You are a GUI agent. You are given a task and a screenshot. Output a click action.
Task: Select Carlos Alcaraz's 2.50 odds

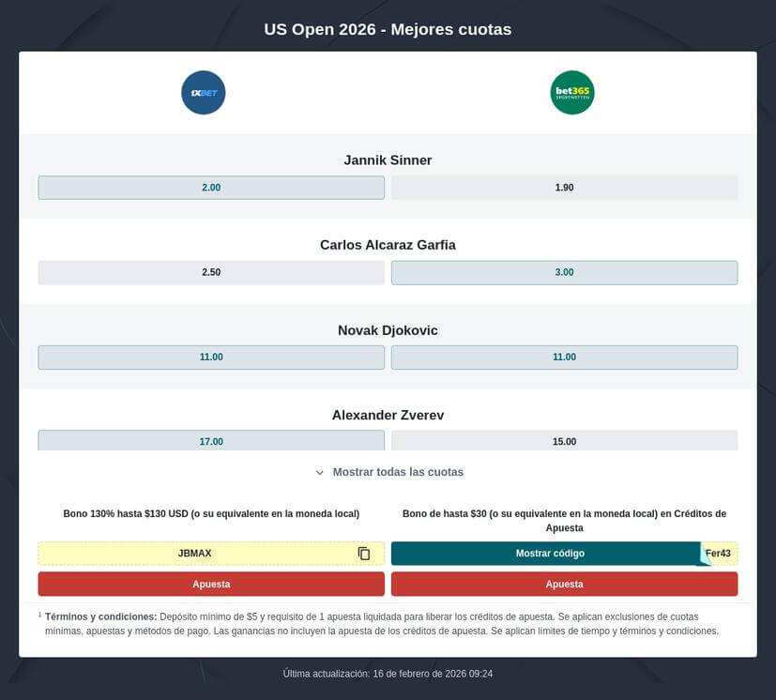point(211,272)
